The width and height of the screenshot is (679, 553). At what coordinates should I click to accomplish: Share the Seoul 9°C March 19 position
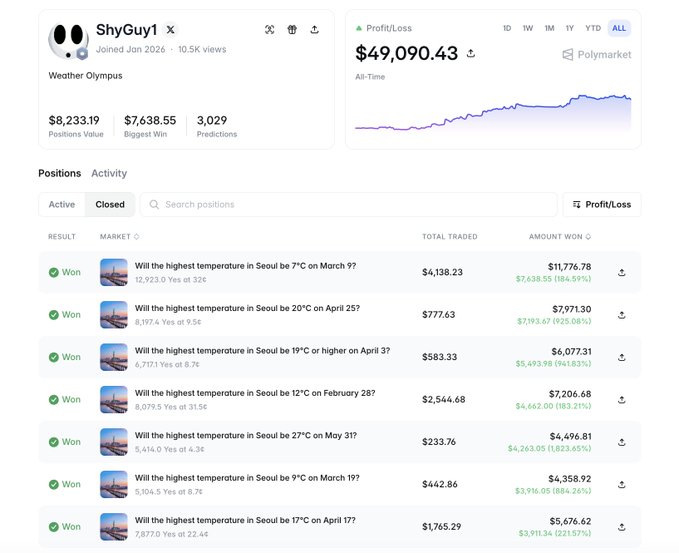[x=621, y=484]
